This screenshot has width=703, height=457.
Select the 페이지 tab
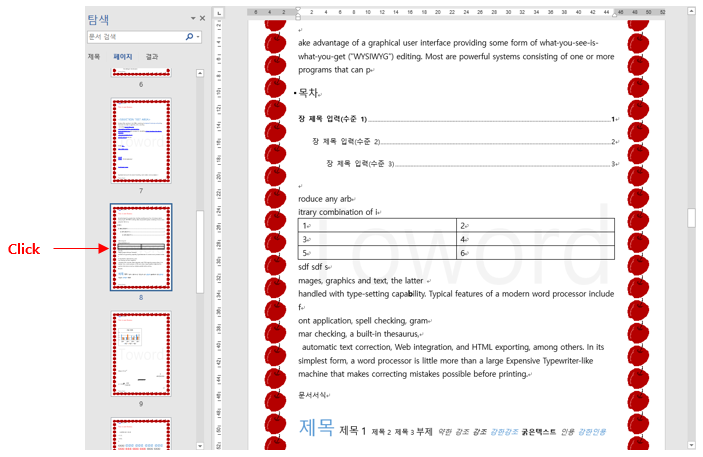click(x=123, y=57)
